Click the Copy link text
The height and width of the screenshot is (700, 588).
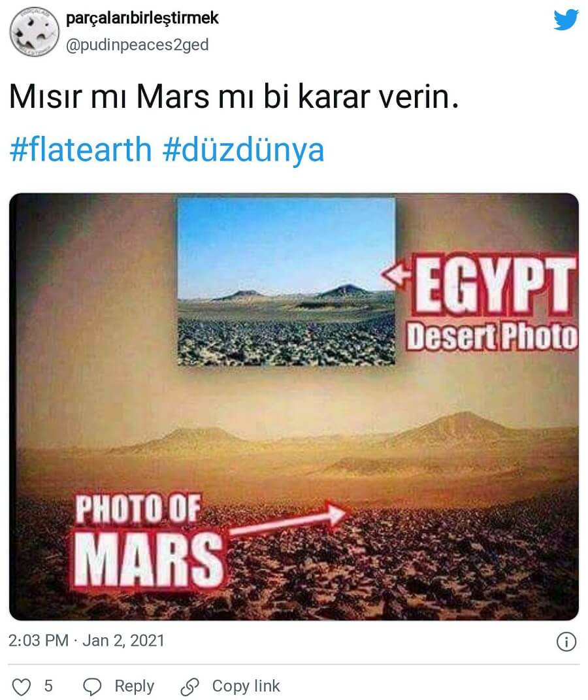(x=246, y=686)
